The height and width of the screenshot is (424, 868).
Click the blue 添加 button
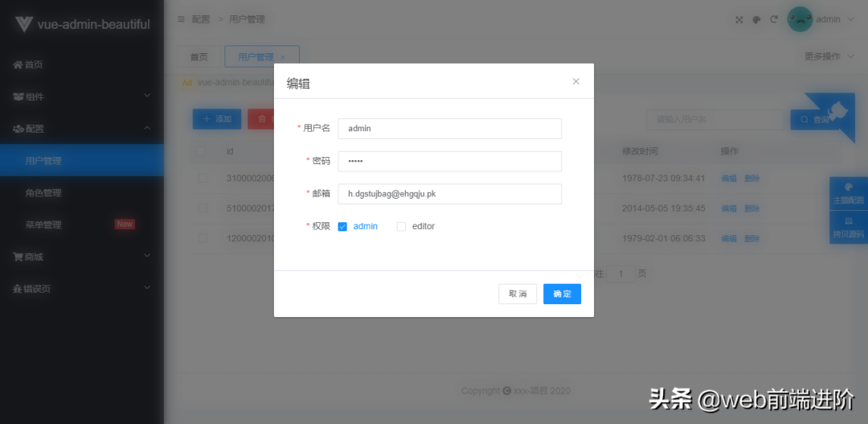[216, 119]
